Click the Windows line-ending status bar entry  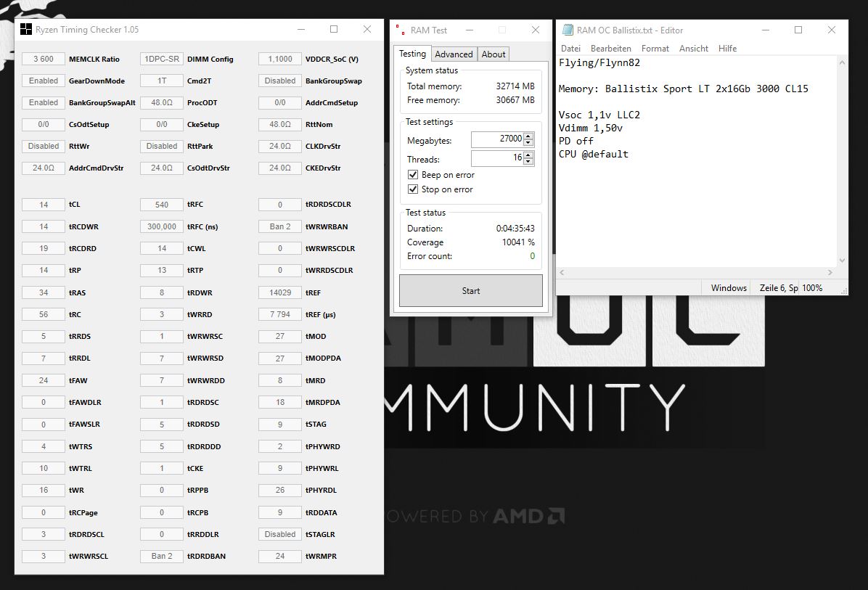[729, 288]
